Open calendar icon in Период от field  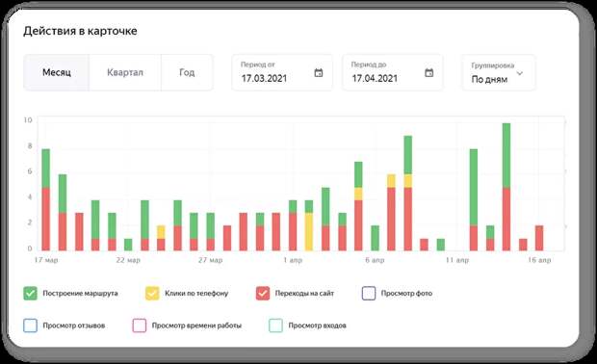point(319,72)
